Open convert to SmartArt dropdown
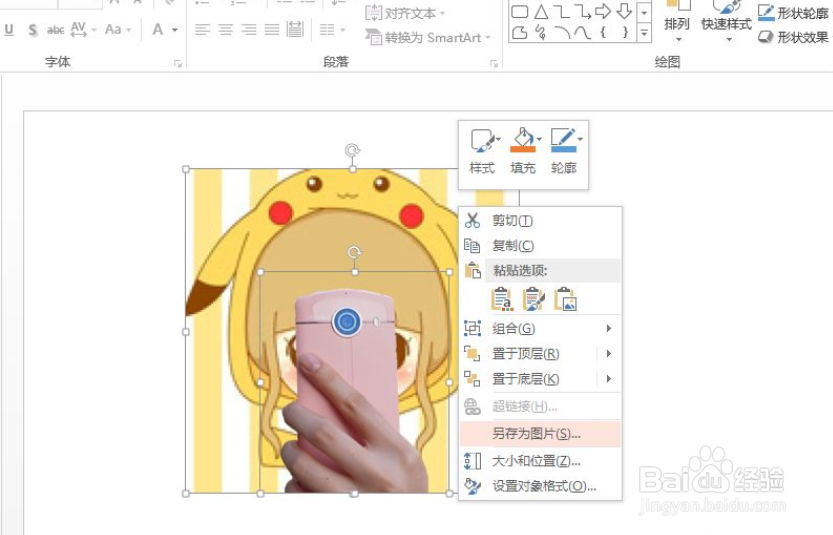The height and width of the screenshot is (535, 833). 428,37
